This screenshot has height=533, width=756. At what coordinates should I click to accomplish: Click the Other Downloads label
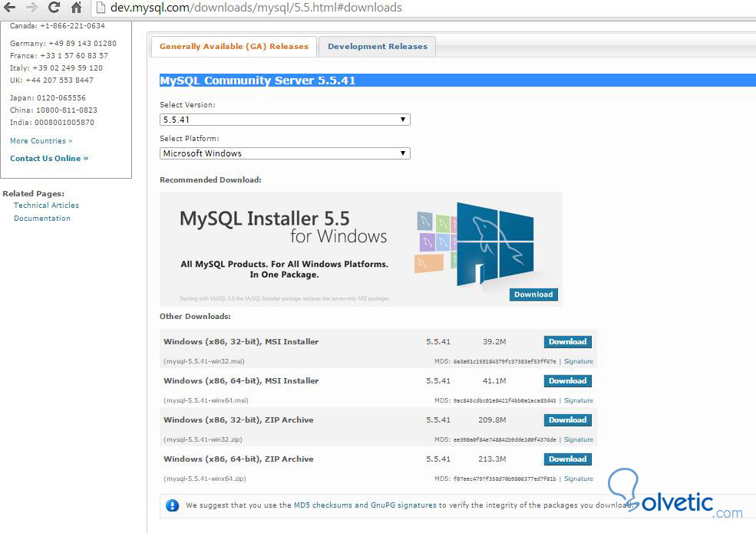[x=195, y=317]
